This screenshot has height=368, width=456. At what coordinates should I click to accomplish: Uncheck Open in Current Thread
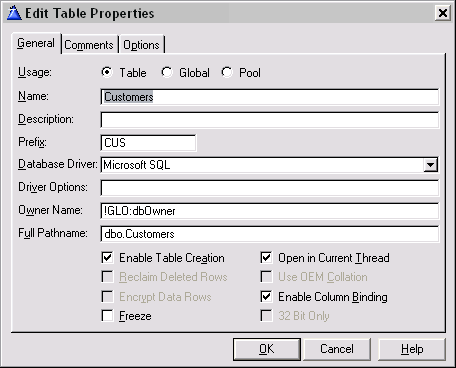266,258
